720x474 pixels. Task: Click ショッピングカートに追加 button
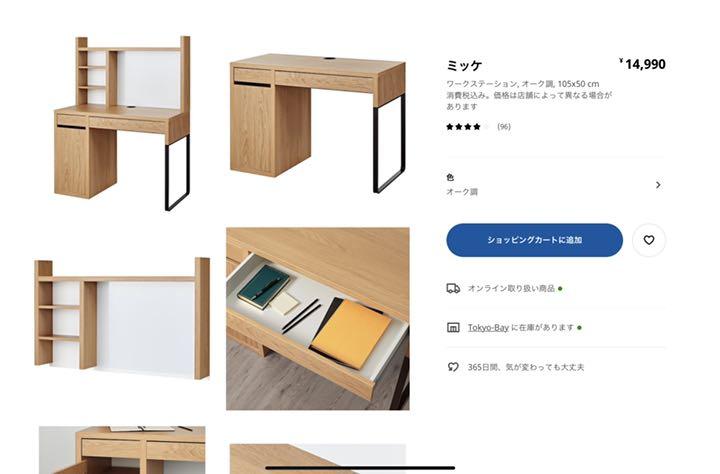tap(534, 240)
